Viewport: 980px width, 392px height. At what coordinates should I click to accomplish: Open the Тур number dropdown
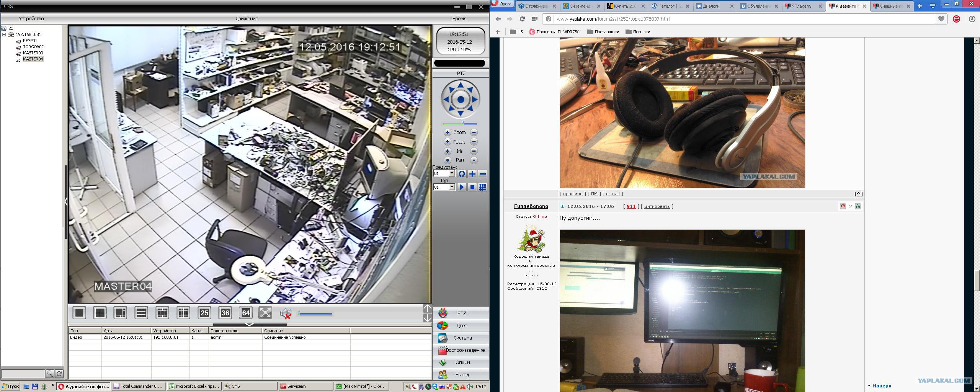tap(452, 187)
